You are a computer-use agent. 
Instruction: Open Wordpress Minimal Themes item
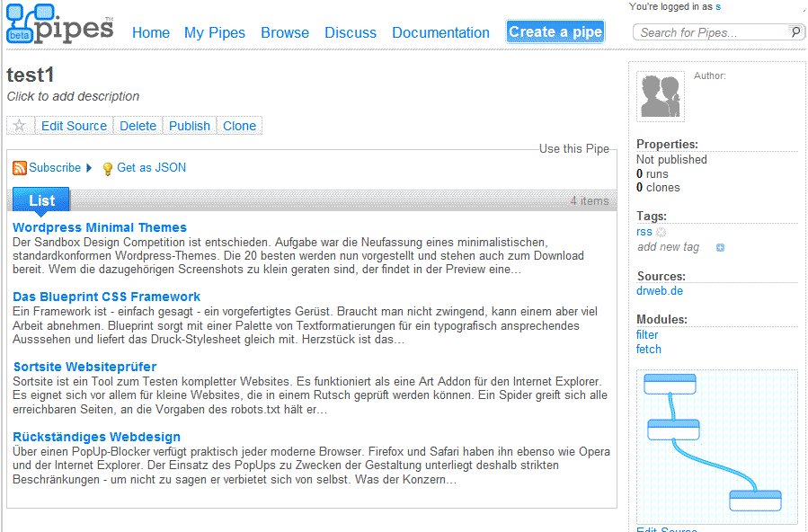coord(100,227)
